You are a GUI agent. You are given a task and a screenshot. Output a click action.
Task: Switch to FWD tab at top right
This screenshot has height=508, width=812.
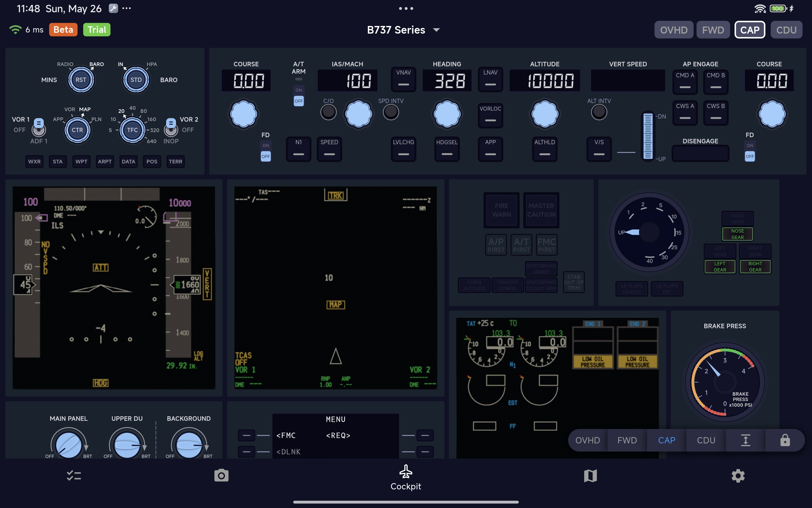713,30
